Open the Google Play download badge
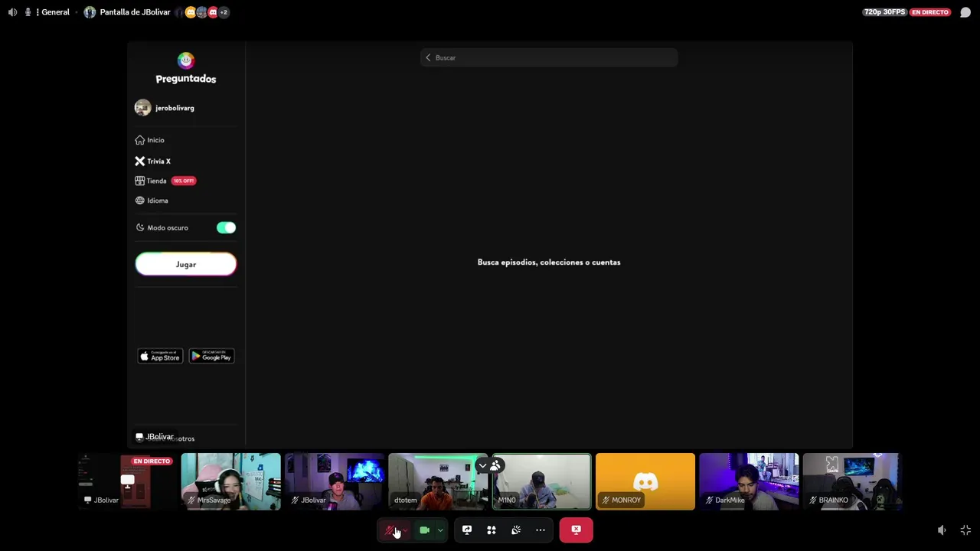The image size is (980, 551). point(211,356)
